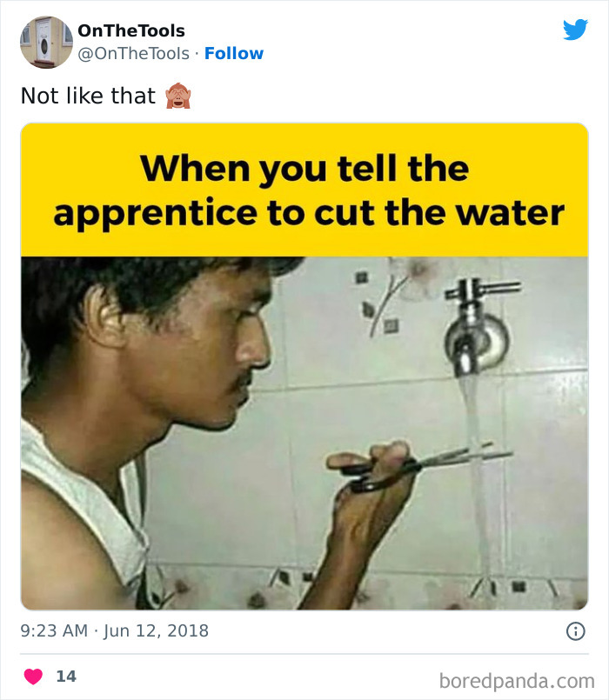Select the washing machine image in the avatar
This screenshot has width=609, height=700.
pyautogui.click(x=45, y=41)
